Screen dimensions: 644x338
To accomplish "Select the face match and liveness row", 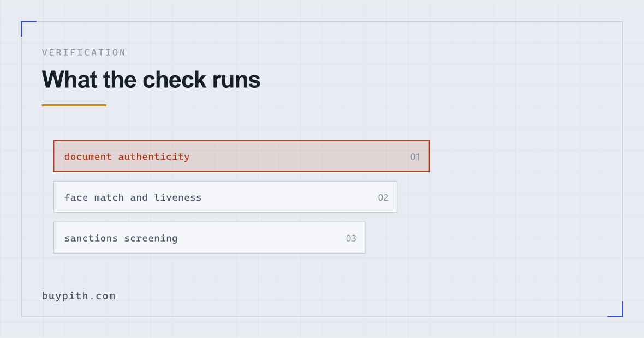I will [x=225, y=197].
